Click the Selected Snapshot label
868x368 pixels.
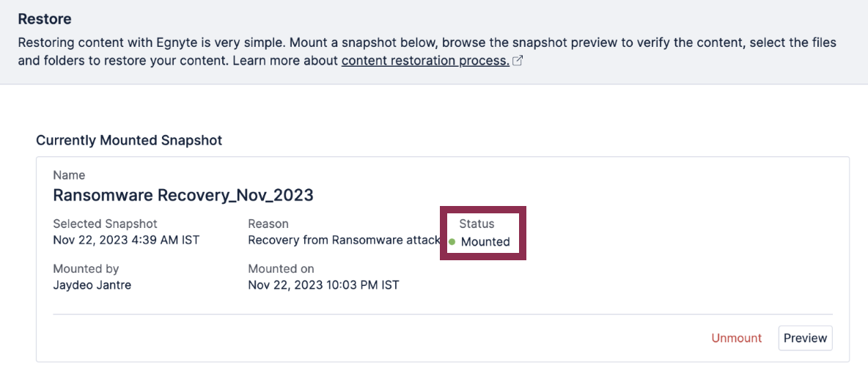105,224
